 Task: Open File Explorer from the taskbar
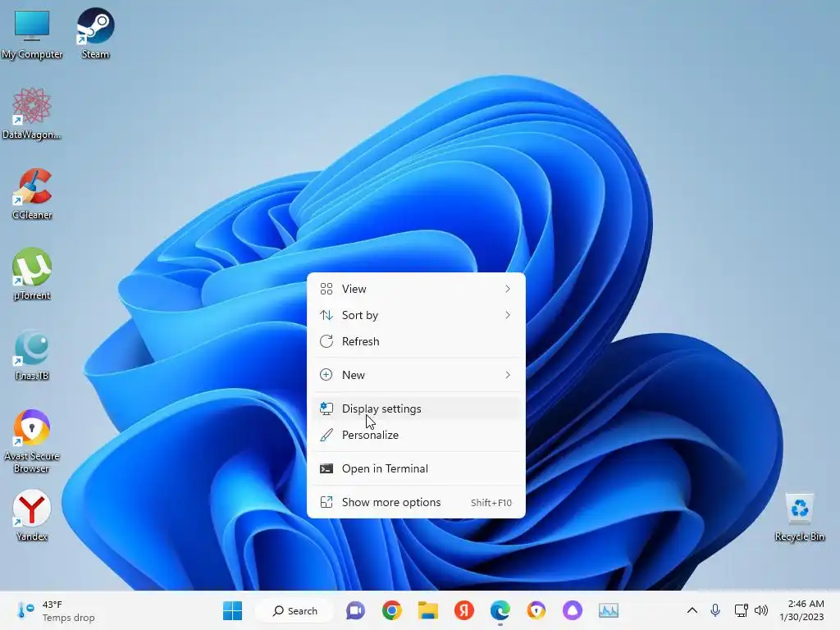pyautogui.click(x=427, y=610)
